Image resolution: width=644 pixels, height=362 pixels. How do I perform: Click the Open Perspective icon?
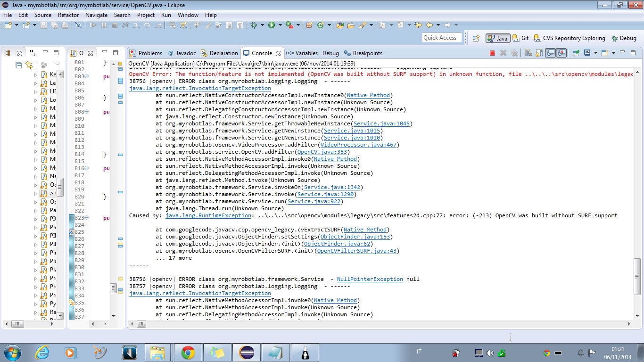click(x=476, y=38)
